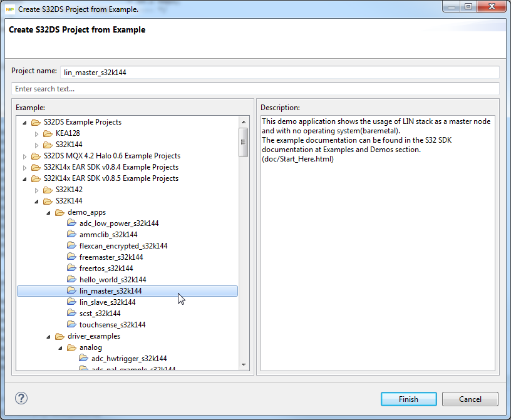Click the lin_master_s32k144 project icon
The image size is (511, 420).
coord(71,290)
